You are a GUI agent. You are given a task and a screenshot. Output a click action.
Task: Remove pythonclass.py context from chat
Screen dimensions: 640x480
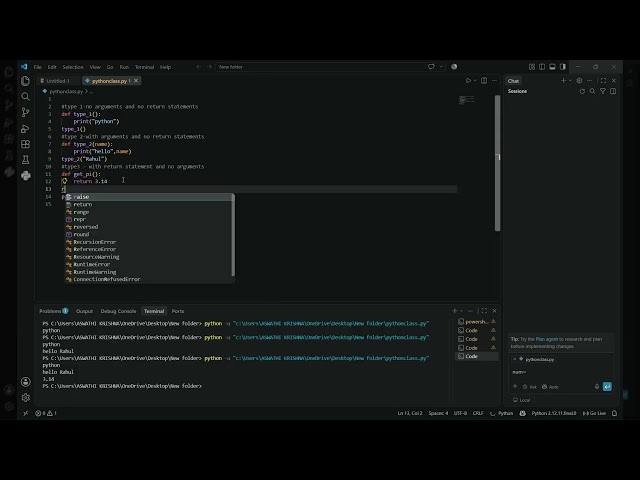coord(514,359)
